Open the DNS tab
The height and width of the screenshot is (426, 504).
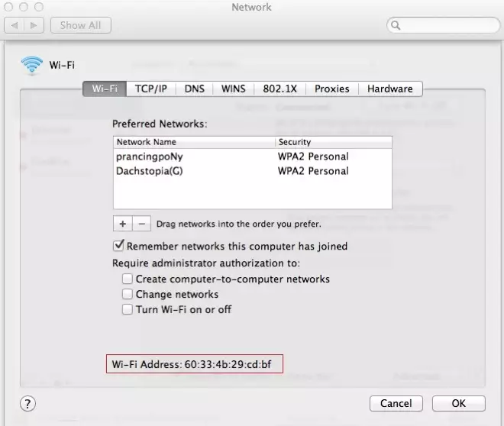tap(194, 89)
